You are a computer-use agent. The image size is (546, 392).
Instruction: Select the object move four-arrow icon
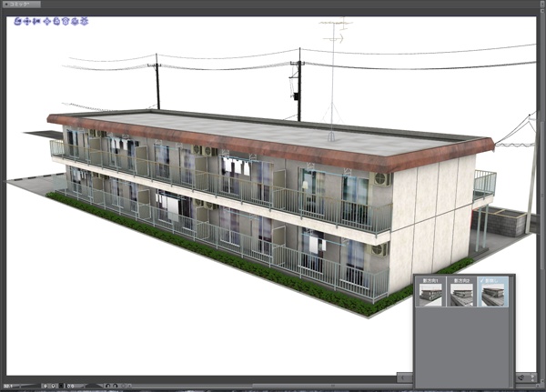pyautogui.click(x=46, y=22)
